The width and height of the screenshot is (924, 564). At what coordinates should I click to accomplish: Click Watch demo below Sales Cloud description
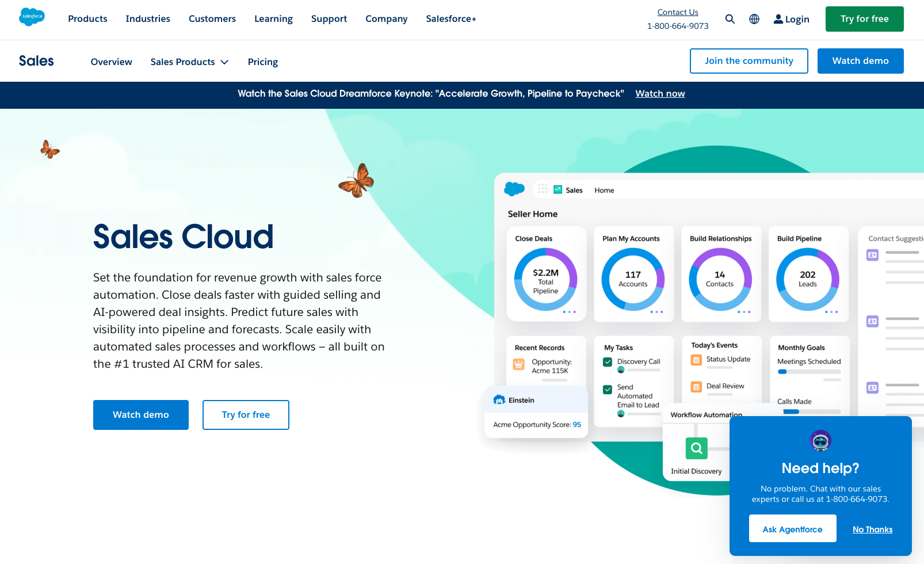pyautogui.click(x=141, y=415)
